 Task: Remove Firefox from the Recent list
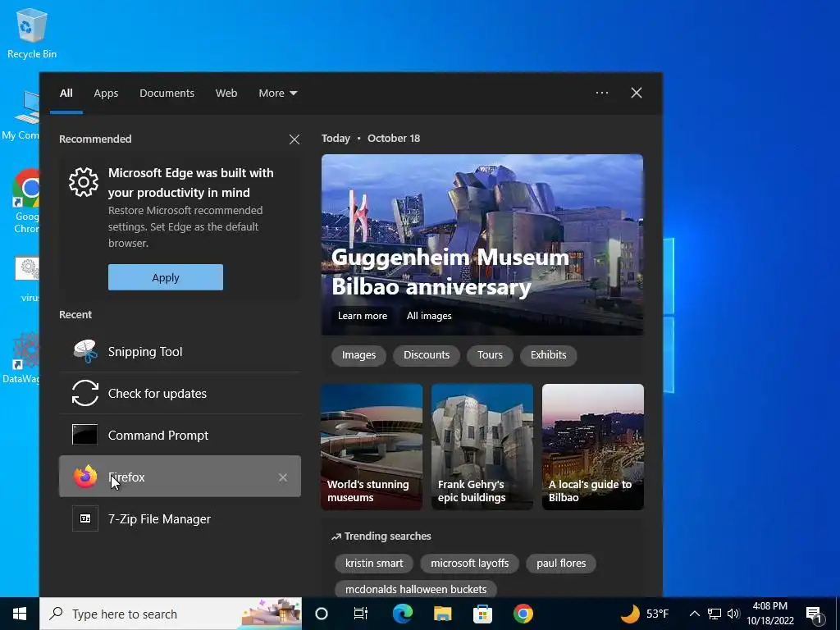coord(283,477)
